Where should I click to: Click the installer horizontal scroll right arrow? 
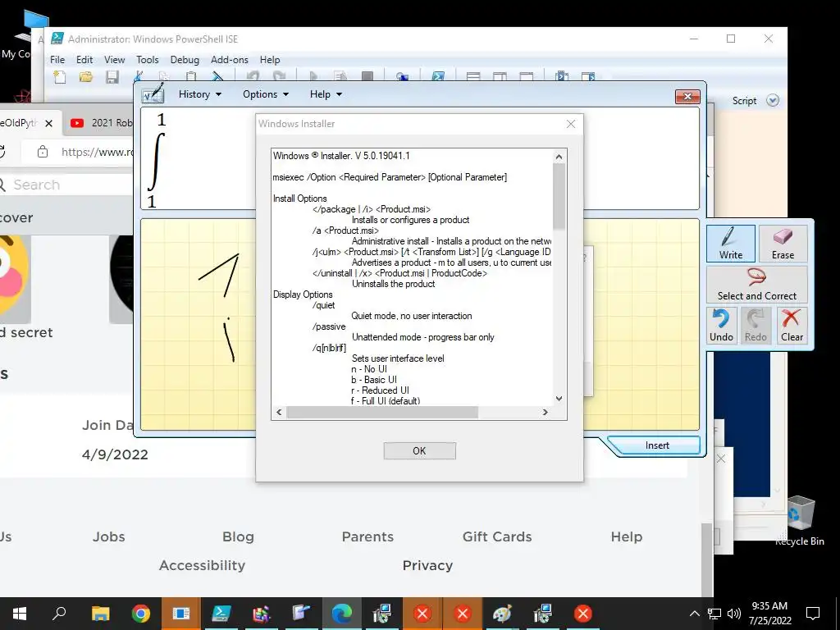tap(546, 412)
